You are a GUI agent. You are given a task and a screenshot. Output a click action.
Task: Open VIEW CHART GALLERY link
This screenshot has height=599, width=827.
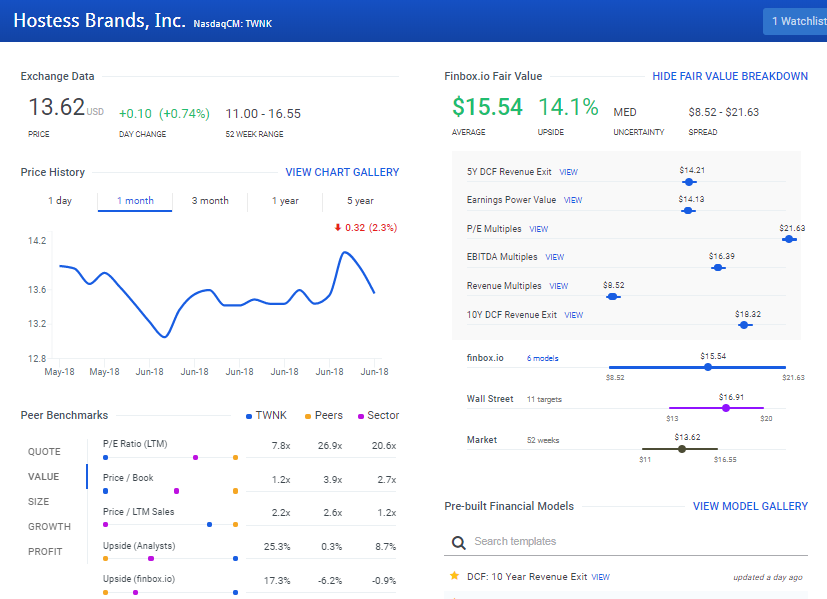[x=342, y=172]
